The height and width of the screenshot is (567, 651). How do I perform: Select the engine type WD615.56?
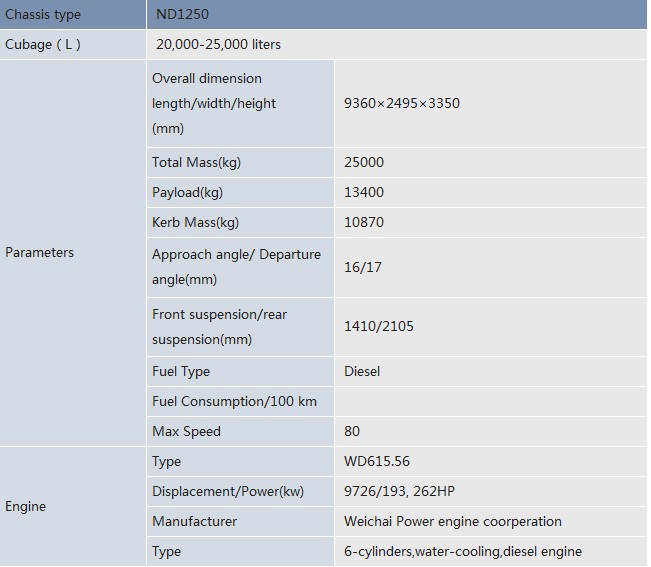[x=377, y=461]
